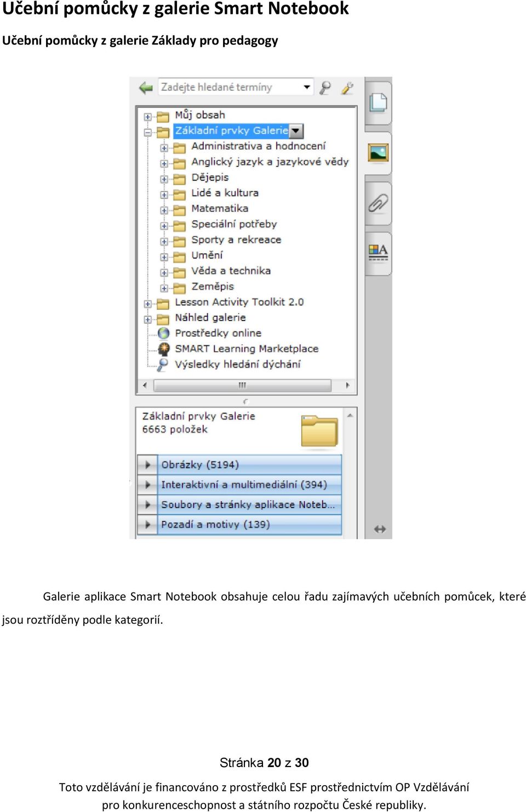Open Prostředky online link
The image size is (526, 812).
click(218, 333)
